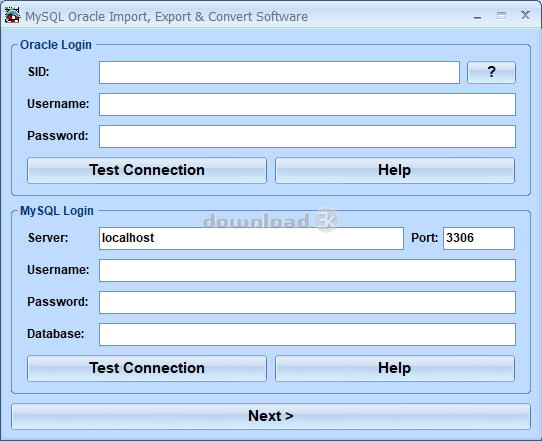Maximize the application window
The width and height of the screenshot is (542, 441).
tap(501, 16)
